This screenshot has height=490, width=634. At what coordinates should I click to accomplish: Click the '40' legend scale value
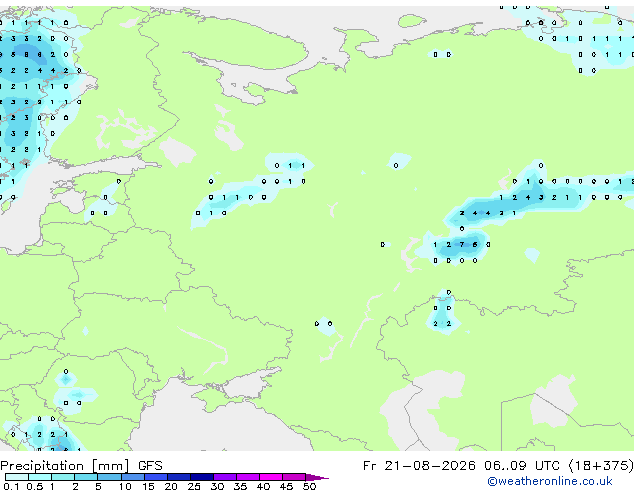click(x=263, y=486)
